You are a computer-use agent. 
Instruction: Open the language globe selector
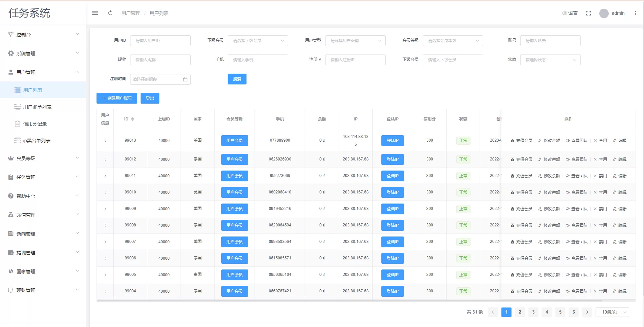(x=570, y=13)
